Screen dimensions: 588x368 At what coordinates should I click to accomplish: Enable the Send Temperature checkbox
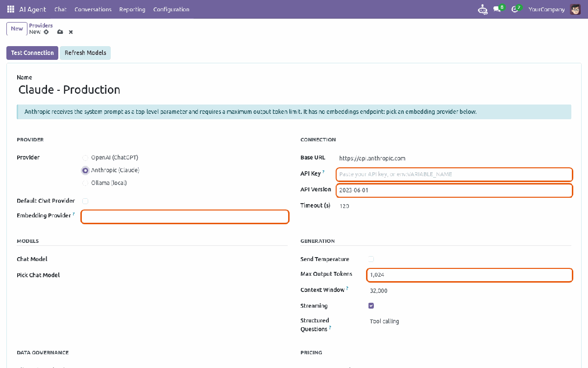point(371,259)
